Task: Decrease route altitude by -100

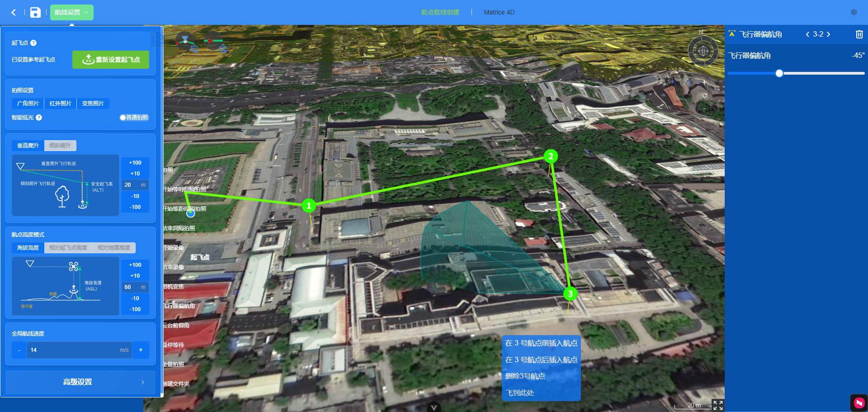Action: point(135,309)
